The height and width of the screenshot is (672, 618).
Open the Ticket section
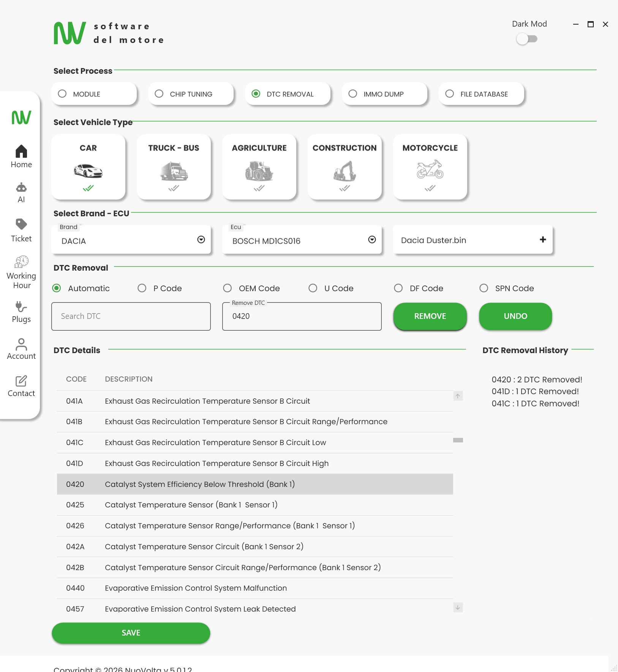coord(21,230)
